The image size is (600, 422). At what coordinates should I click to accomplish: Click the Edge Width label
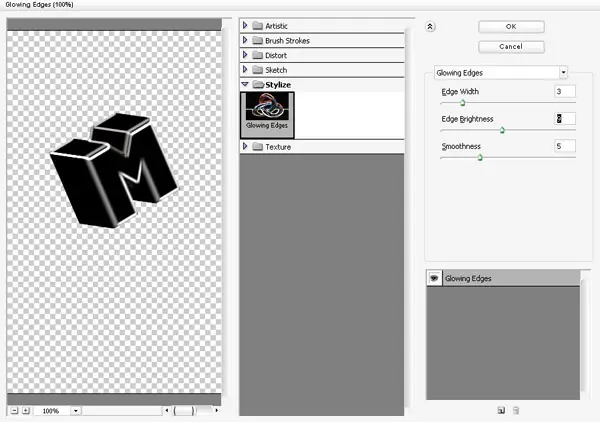click(460, 91)
